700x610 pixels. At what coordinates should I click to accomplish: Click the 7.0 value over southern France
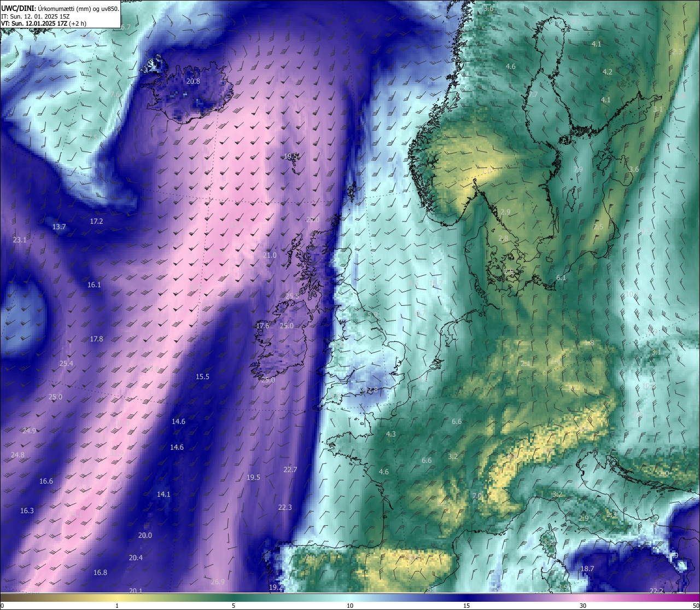point(477,496)
